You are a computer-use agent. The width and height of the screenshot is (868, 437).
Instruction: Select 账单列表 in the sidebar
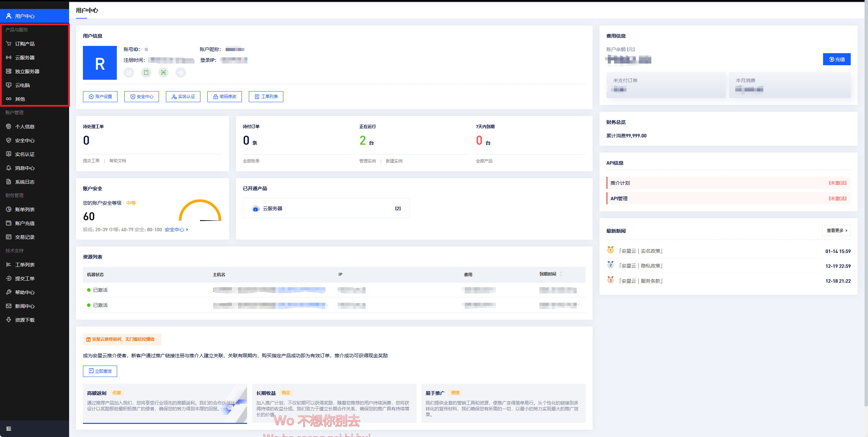click(x=25, y=209)
